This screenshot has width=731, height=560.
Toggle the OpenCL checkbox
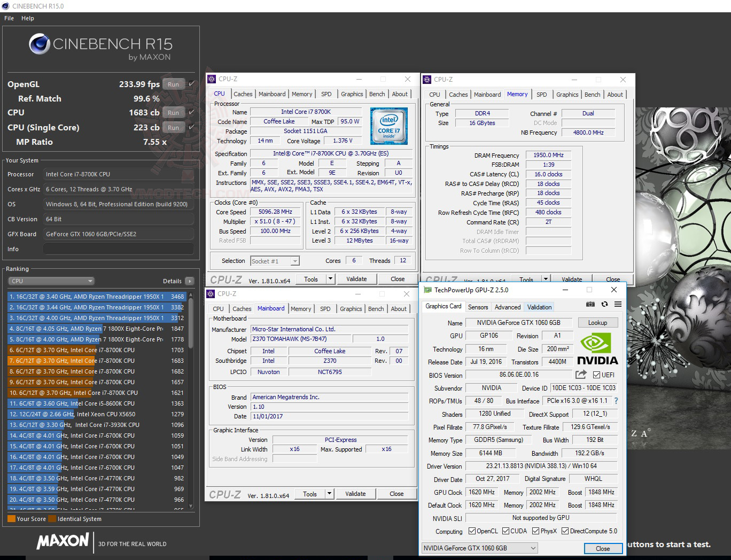pos(472,531)
